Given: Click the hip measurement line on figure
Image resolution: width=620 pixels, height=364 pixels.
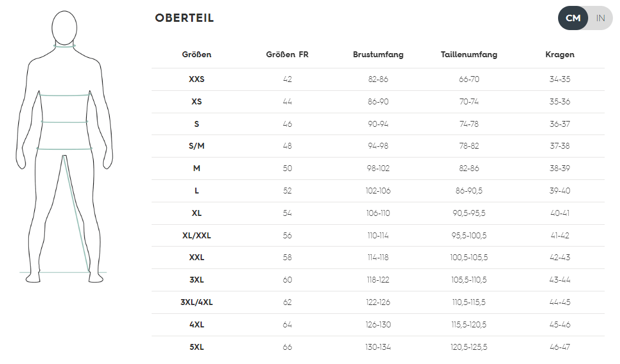Looking at the screenshot, I should coord(65,149).
